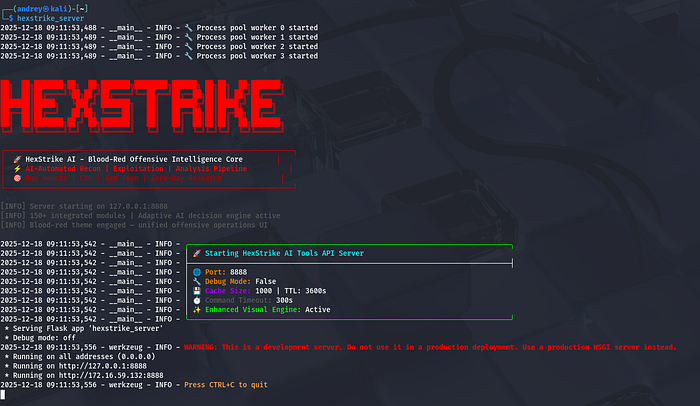This screenshot has width=700, height=406.
Task: Click 'Zero-Day Research' text
Action: tap(186, 178)
